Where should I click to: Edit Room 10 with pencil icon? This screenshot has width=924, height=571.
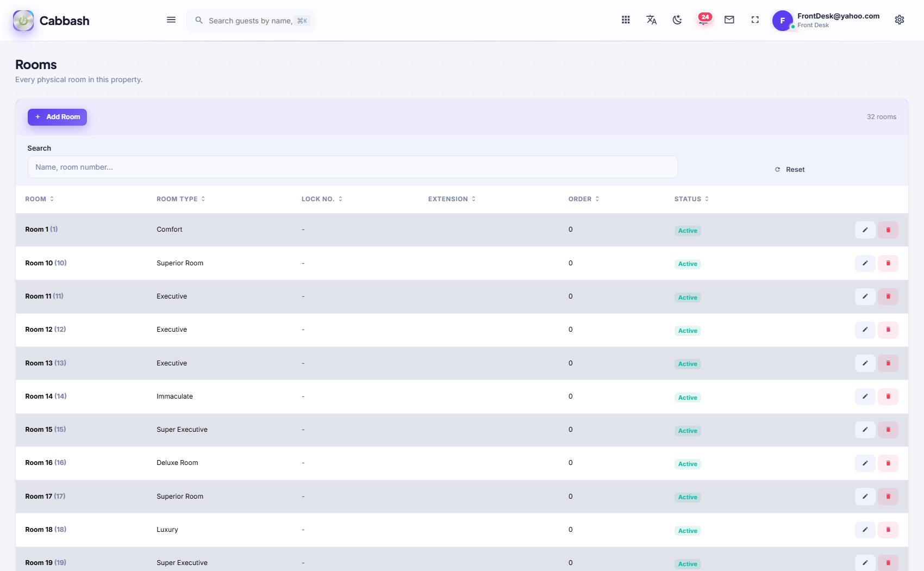pos(865,263)
